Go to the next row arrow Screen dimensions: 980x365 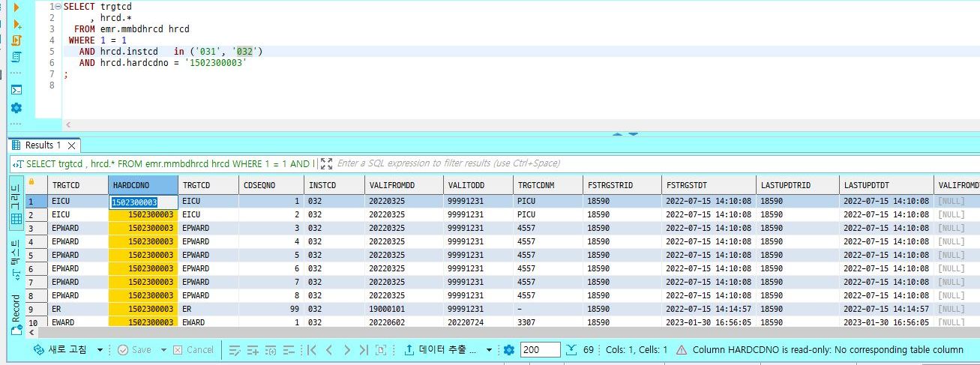pos(346,350)
